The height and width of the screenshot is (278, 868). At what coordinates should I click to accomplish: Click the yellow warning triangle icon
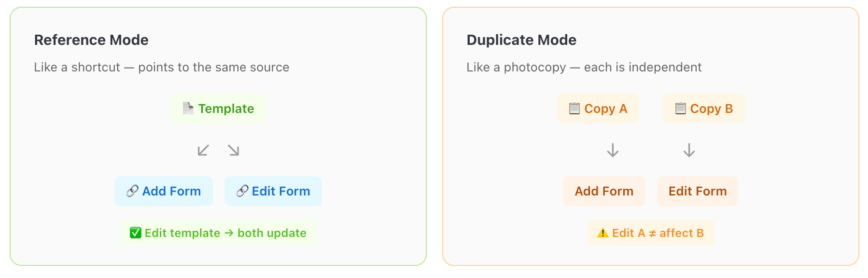[603, 233]
